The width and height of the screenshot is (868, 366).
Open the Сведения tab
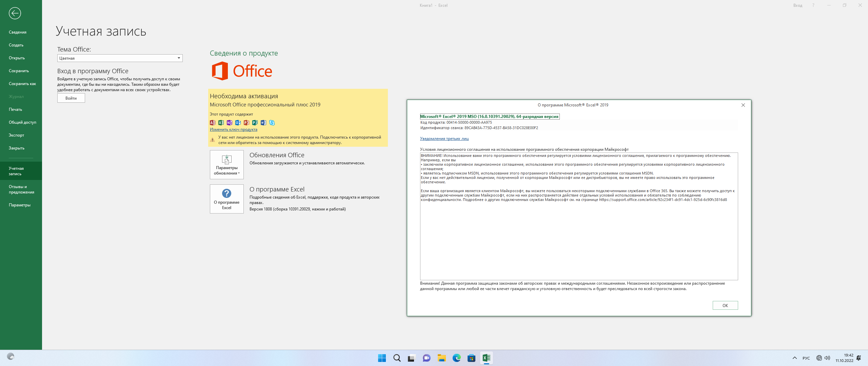click(18, 32)
